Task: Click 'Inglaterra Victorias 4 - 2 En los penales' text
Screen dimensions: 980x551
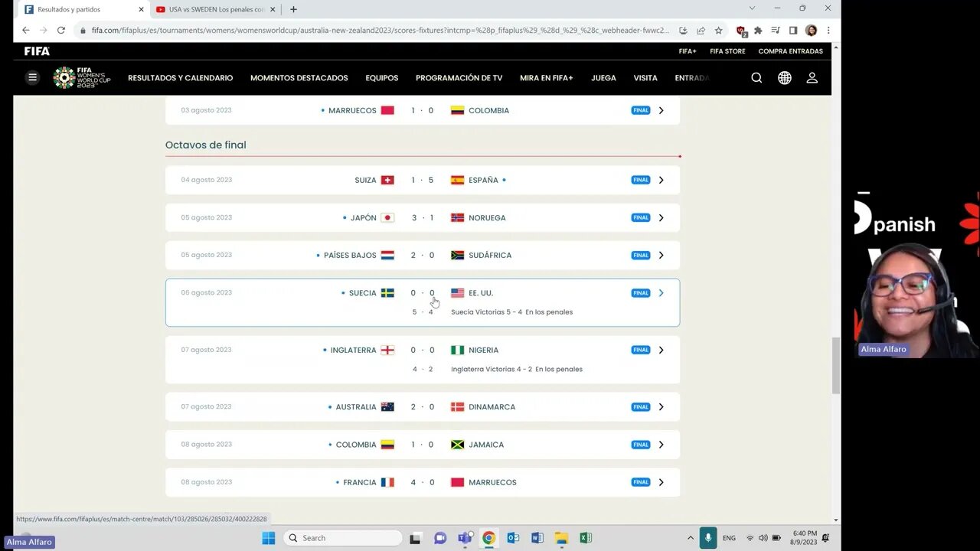Action: (x=517, y=370)
